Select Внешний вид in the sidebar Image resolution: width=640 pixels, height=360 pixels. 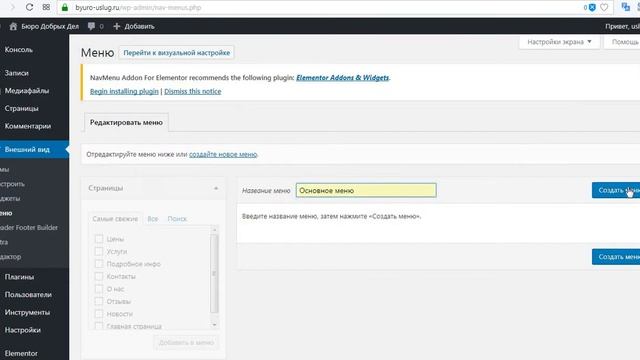(34, 149)
